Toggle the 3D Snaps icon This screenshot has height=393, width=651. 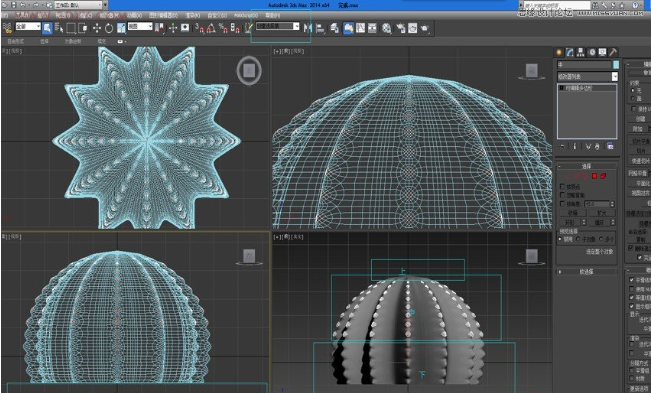pos(199,28)
